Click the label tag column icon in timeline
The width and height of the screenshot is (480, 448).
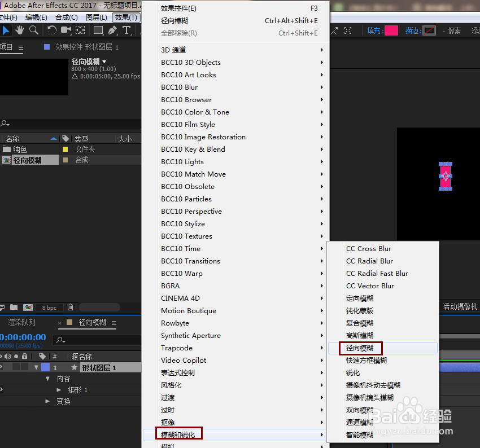(42, 356)
